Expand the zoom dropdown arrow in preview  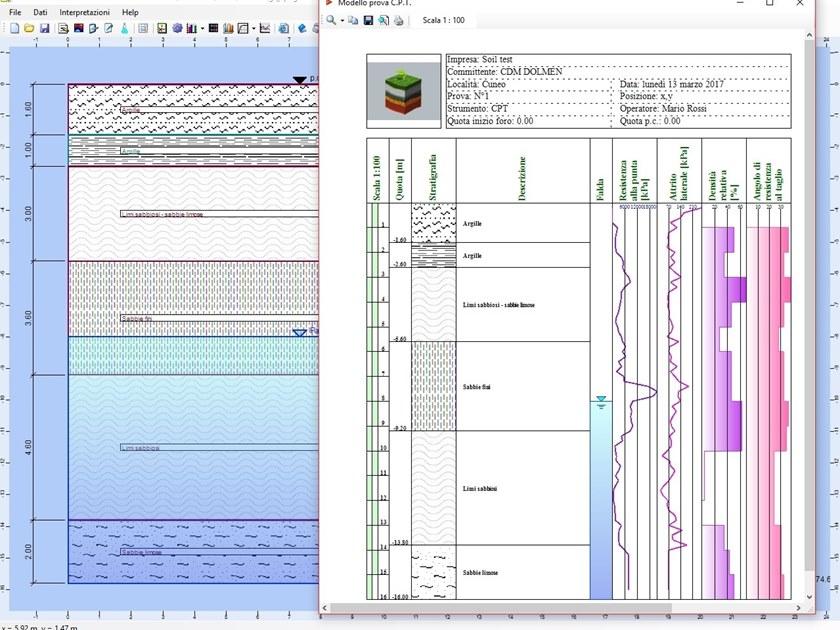click(341, 20)
